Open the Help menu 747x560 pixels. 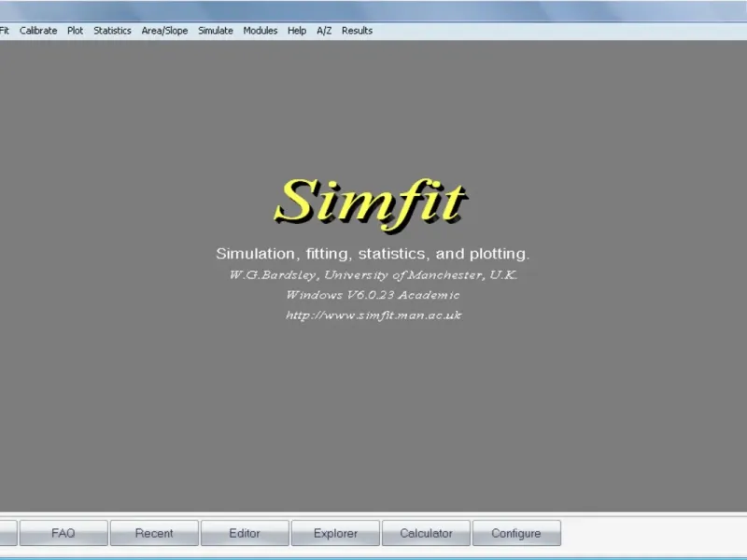coord(297,31)
